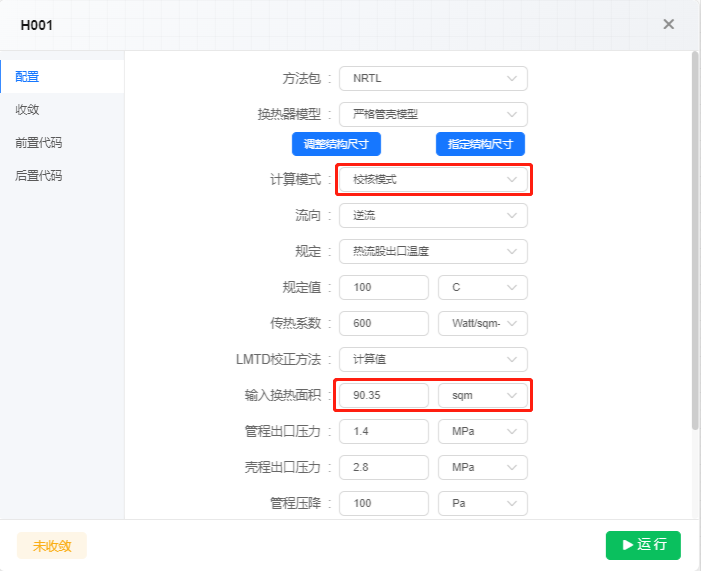This screenshot has width=701, height=571.
Task: Open the 计算模式 dropdown
Action: coord(433,179)
